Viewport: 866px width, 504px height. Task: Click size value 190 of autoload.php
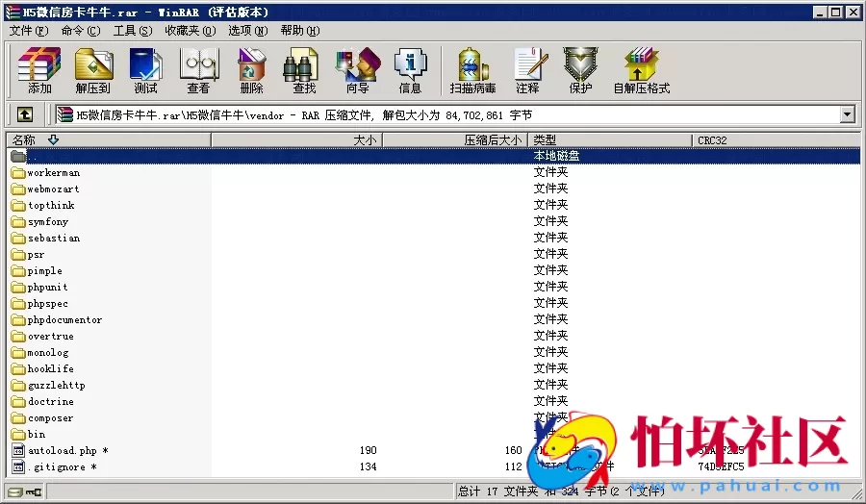[x=368, y=450]
